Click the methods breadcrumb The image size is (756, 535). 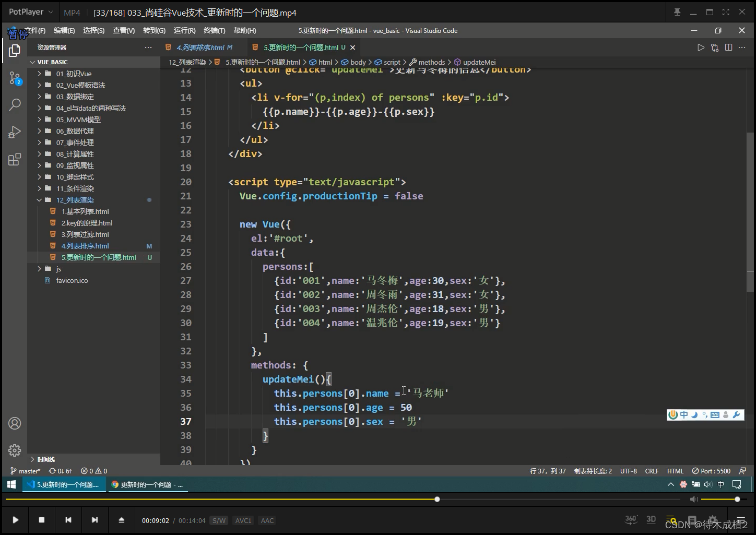[x=431, y=62]
